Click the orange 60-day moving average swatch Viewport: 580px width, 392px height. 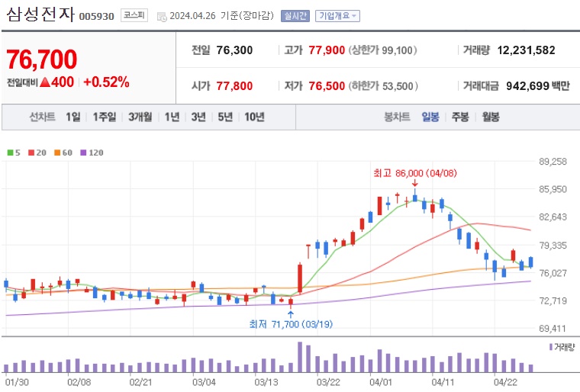pyautogui.click(x=57, y=153)
